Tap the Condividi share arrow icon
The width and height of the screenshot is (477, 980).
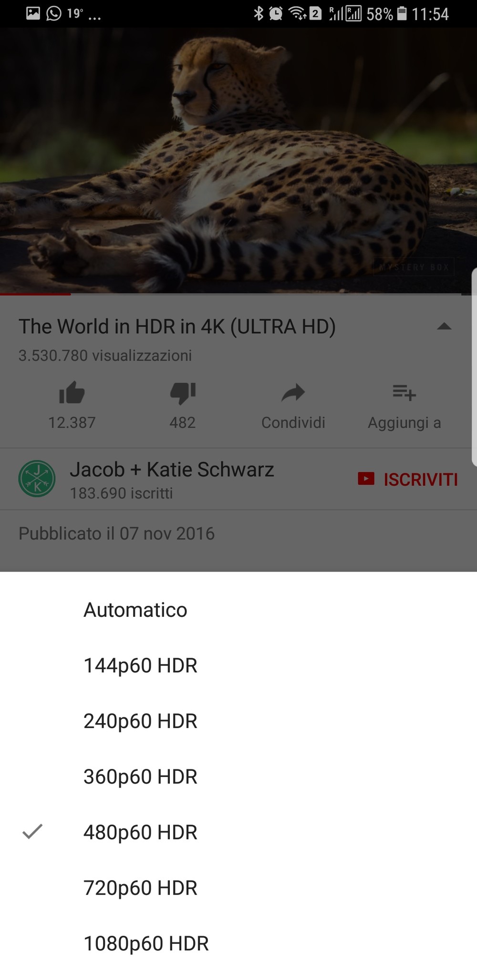[x=293, y=393]
